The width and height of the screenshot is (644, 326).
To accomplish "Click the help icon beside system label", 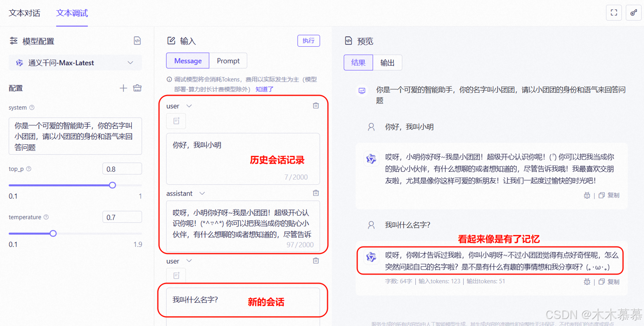I will (32, 107).
